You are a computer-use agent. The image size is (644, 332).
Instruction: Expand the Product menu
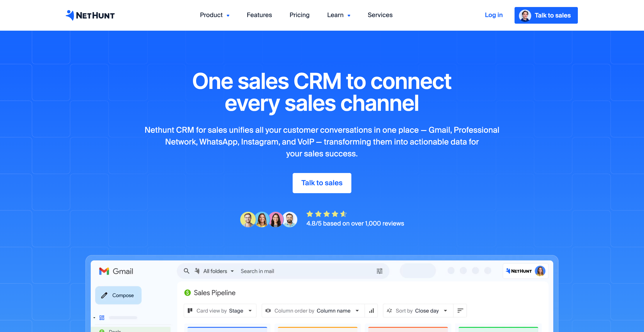pos(214,15)
